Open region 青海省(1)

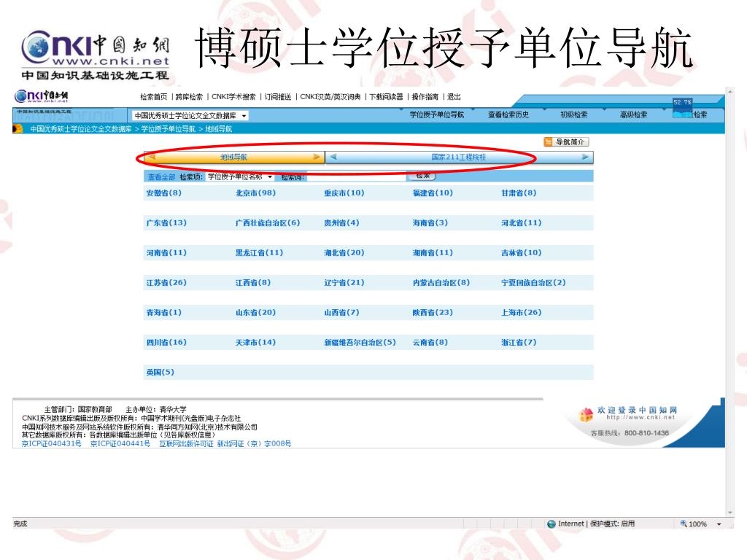(x=164, y=313)
